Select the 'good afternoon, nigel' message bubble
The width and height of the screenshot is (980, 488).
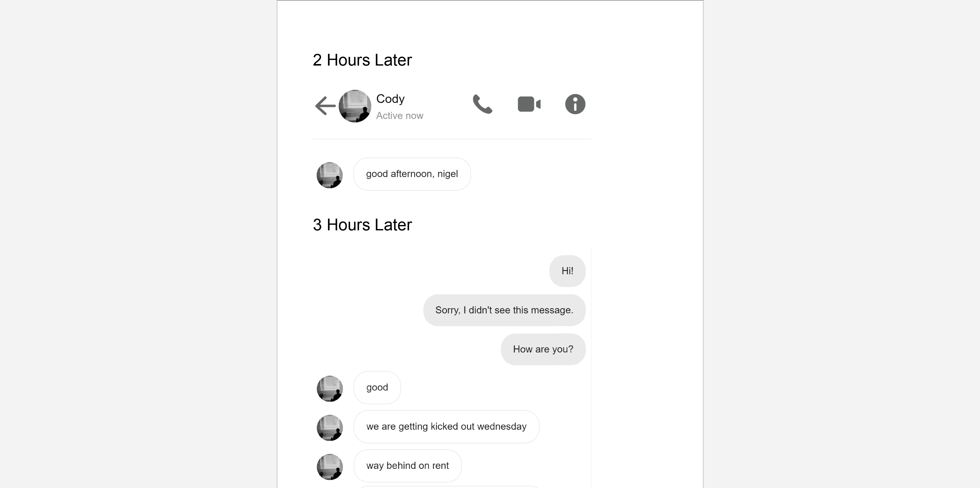(412, 174)
